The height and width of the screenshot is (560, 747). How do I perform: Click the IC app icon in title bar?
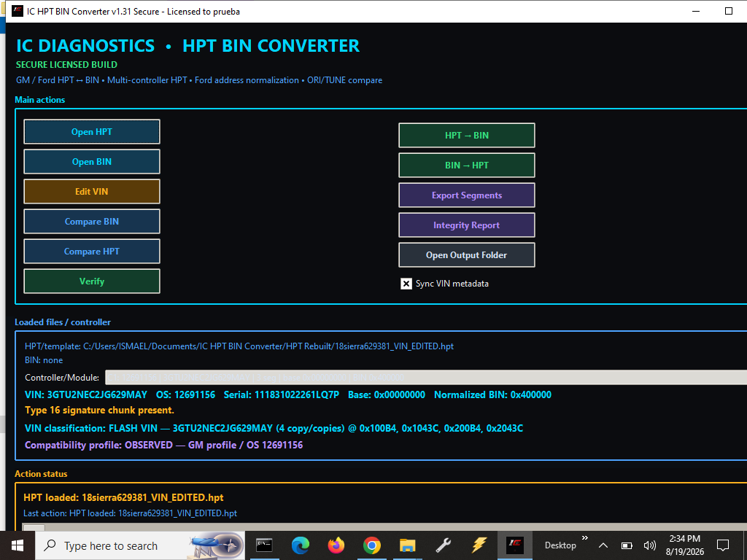tap(18, 12)
